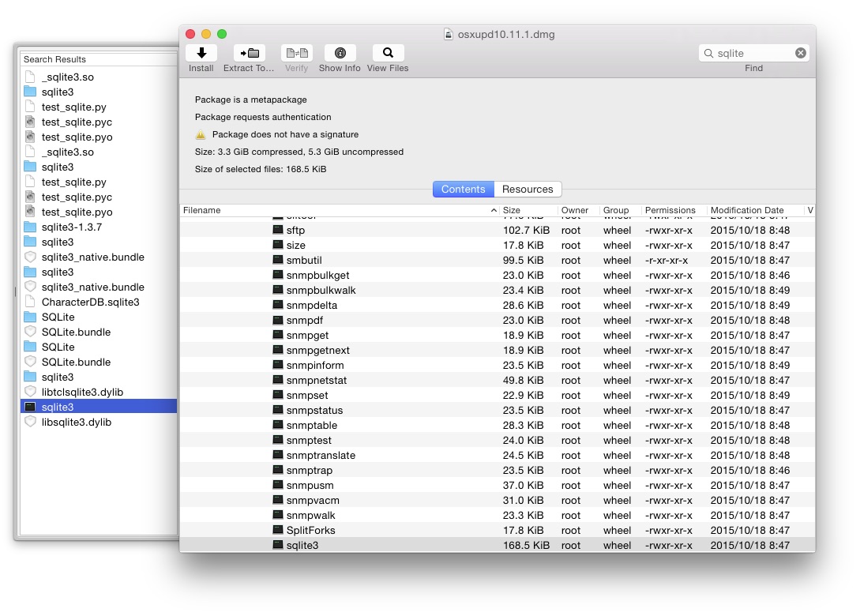This screenshot has width=860, height=616.
Task: Click the -r-xr-xr-x permissions of smbutil
Action: (667, 260)
